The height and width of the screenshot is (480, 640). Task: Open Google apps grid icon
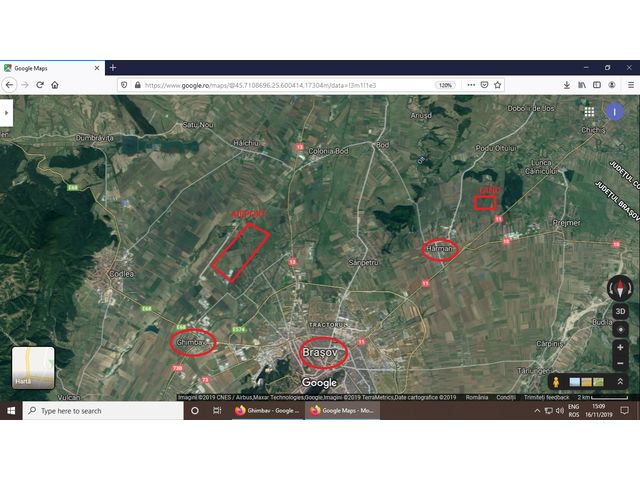click(589, 112)
